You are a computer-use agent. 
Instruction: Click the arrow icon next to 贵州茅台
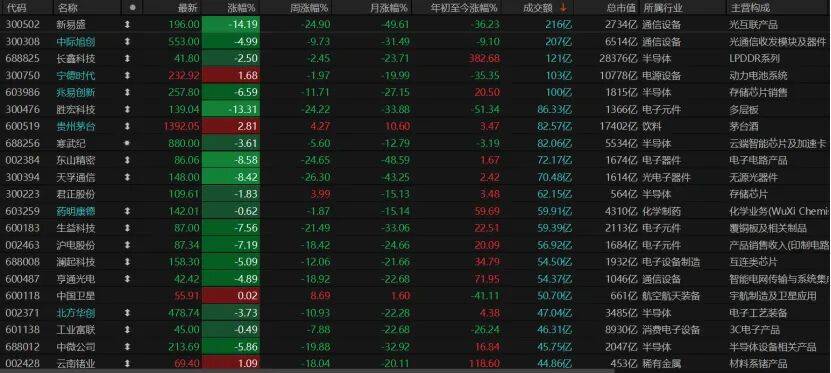tap(127, 126)
